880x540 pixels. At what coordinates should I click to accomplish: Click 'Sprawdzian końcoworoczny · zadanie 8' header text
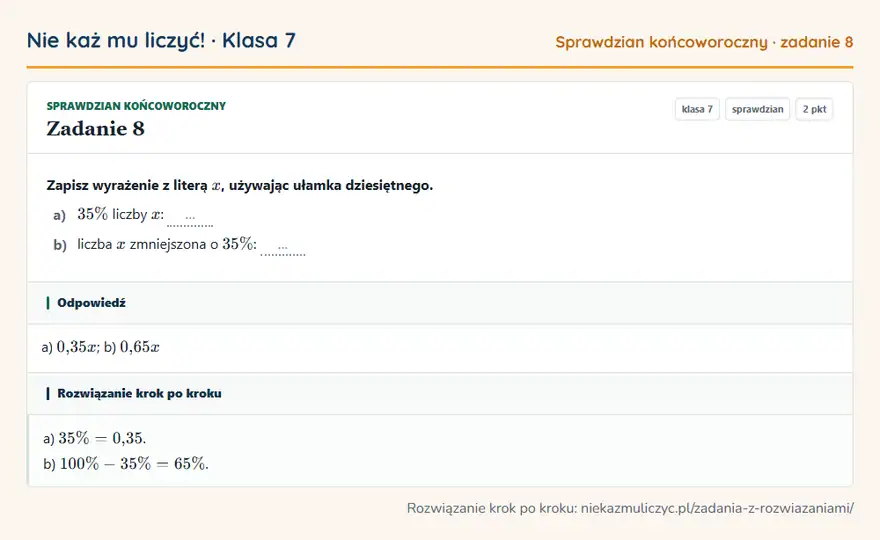(x=704, y=42)
